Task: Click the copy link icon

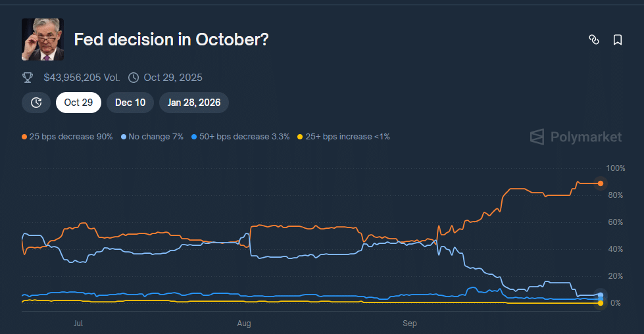Action: [x=593, y=40]
